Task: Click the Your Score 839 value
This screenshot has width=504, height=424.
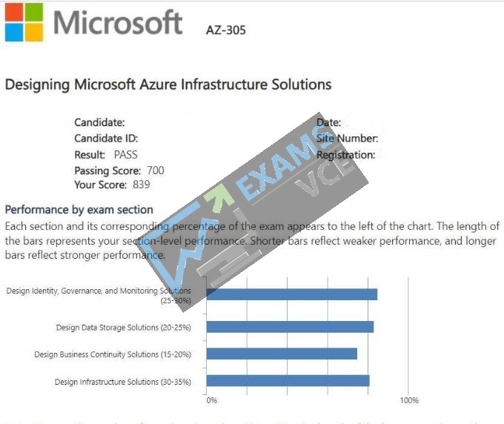Action: pos(142,185)
